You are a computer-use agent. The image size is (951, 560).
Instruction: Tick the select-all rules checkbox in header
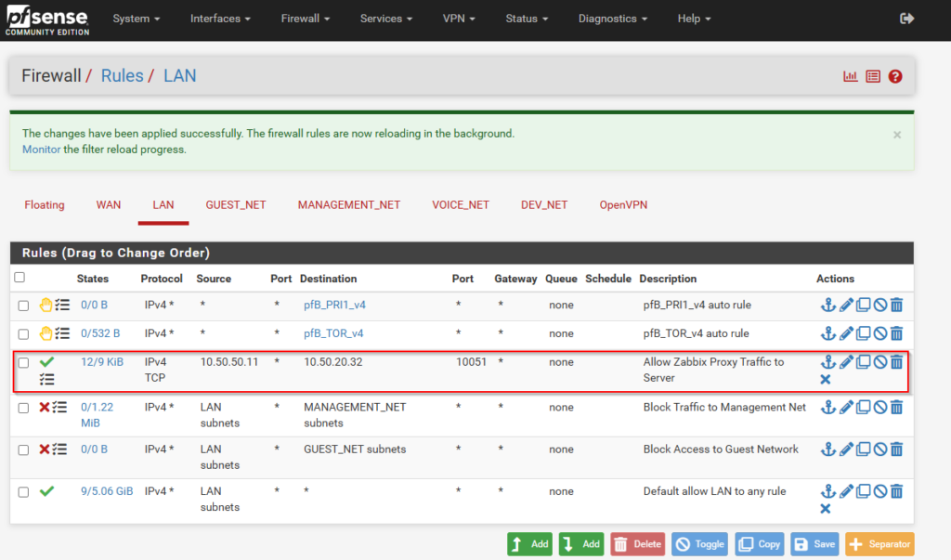click(x=20, y=278)
